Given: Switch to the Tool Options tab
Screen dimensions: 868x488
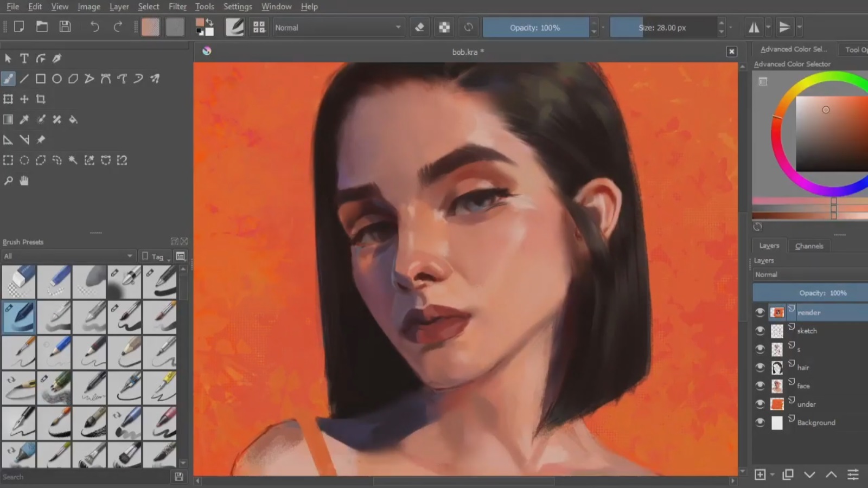Looking at the screenshot, I should pyautogui.click(x=856, y=49).
